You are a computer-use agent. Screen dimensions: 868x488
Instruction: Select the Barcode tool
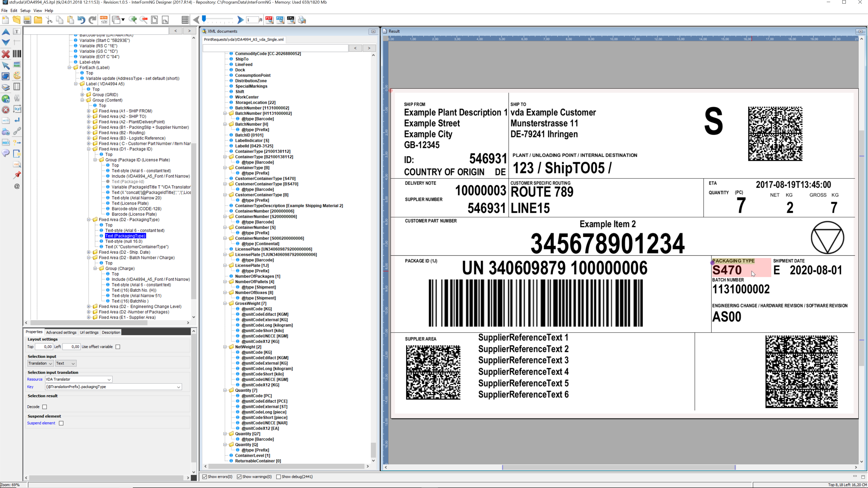click(x=17, y=54)
